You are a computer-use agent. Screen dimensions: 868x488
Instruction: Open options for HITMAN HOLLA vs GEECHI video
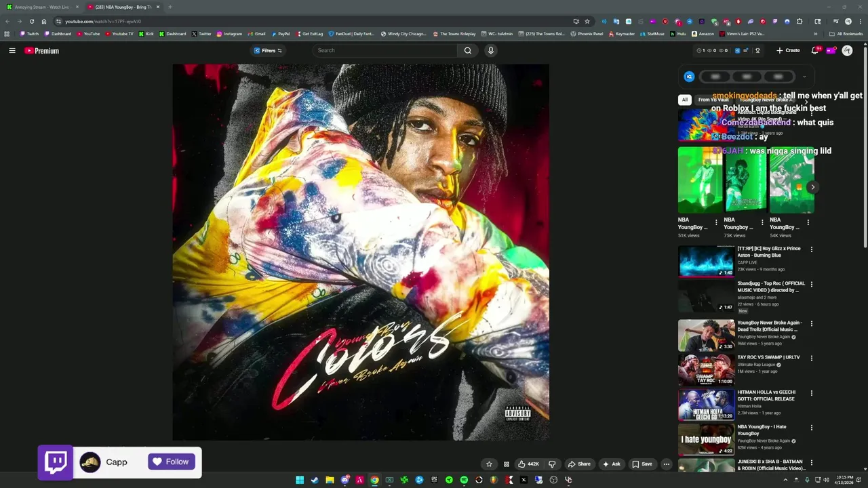(x=811, y=393)
